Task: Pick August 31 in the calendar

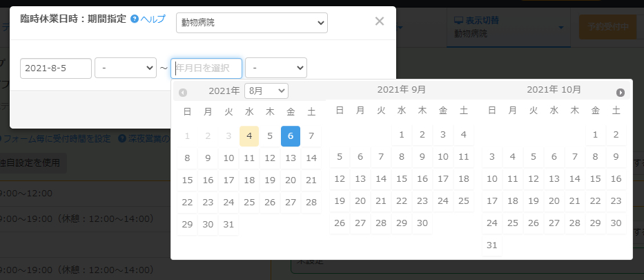Action: point(228,225)
